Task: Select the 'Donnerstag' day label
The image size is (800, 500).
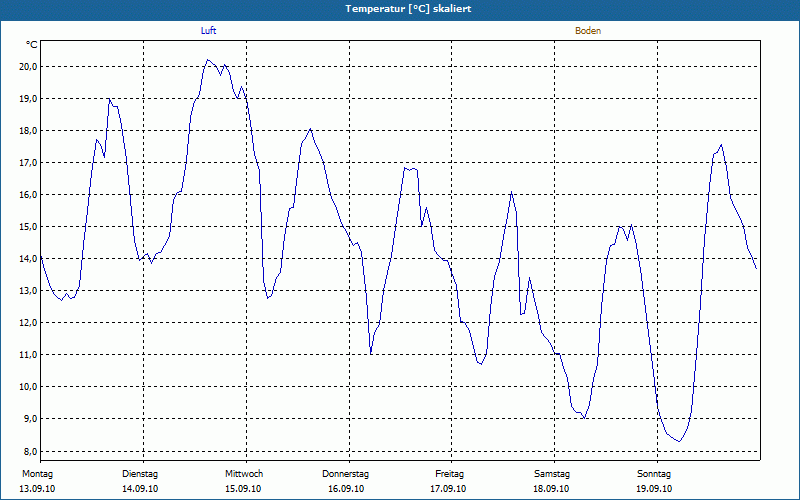Action: click(345, 474)
